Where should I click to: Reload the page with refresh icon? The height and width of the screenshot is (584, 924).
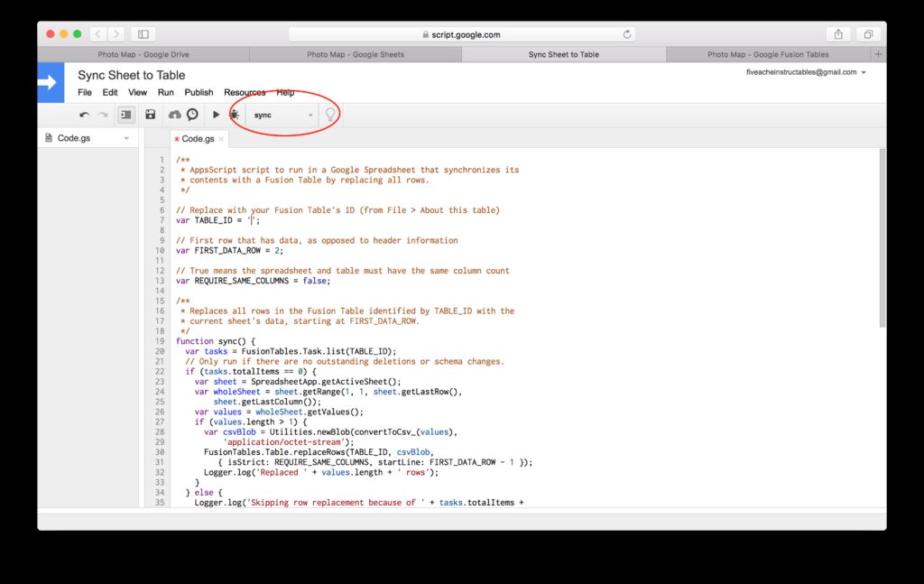pos(626,34)
